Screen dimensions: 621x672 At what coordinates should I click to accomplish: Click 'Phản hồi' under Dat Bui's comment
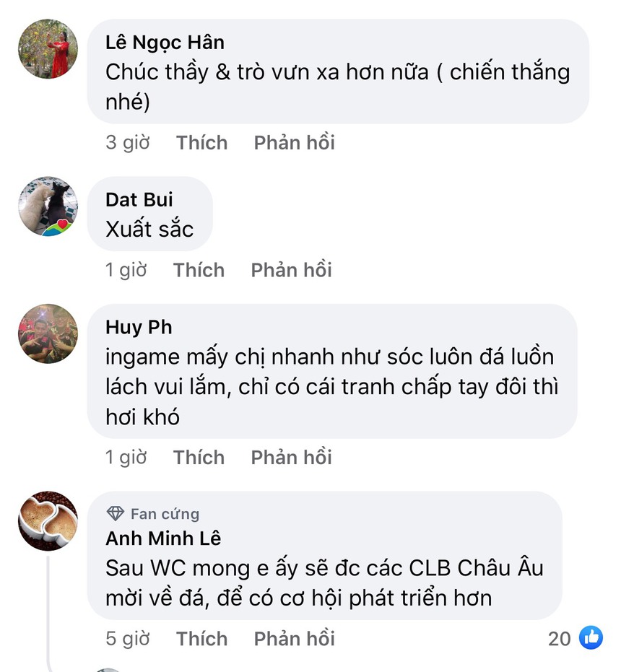[291, 269]
